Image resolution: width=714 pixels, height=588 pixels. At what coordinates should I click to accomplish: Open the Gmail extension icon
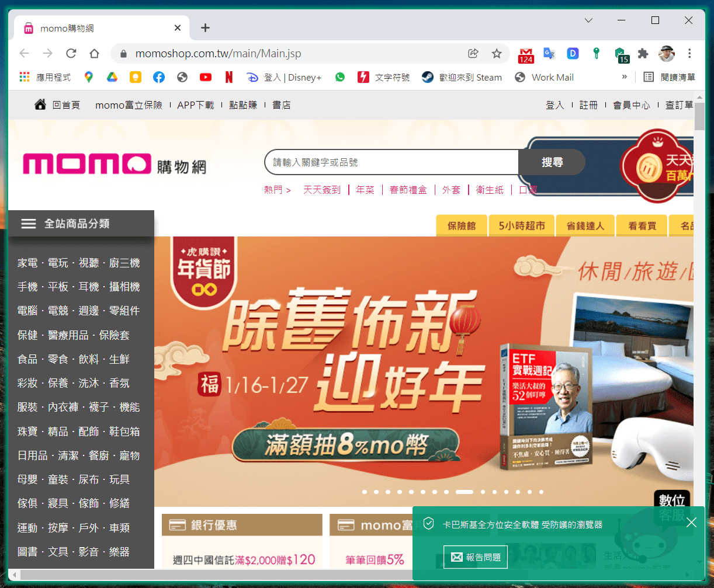tap(526, 54)
